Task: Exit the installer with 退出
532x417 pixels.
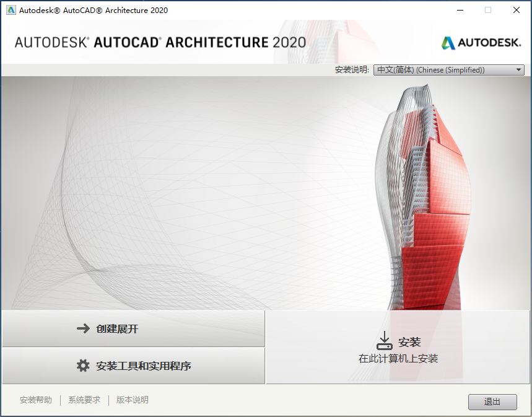Action: pos(492,402)
